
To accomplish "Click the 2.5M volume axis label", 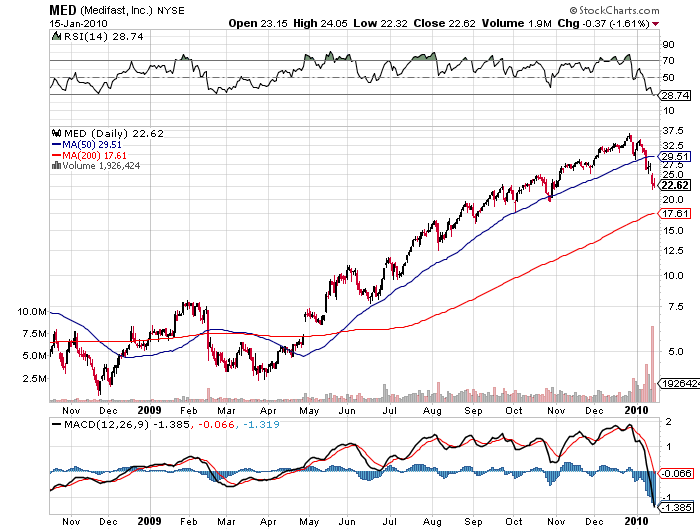I will pos(35,379).
